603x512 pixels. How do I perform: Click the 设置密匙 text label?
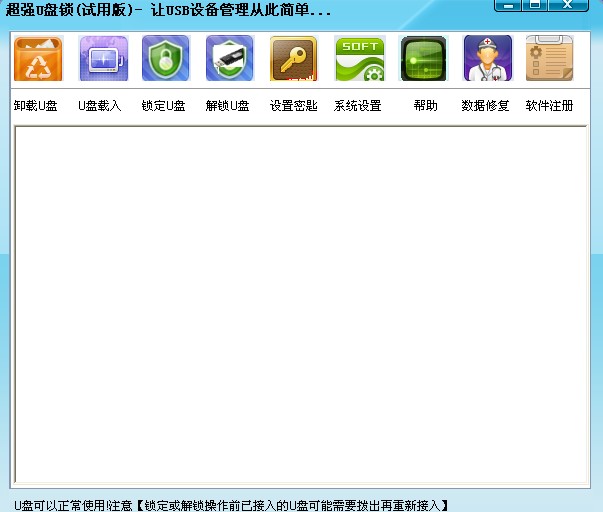point(293,105)
